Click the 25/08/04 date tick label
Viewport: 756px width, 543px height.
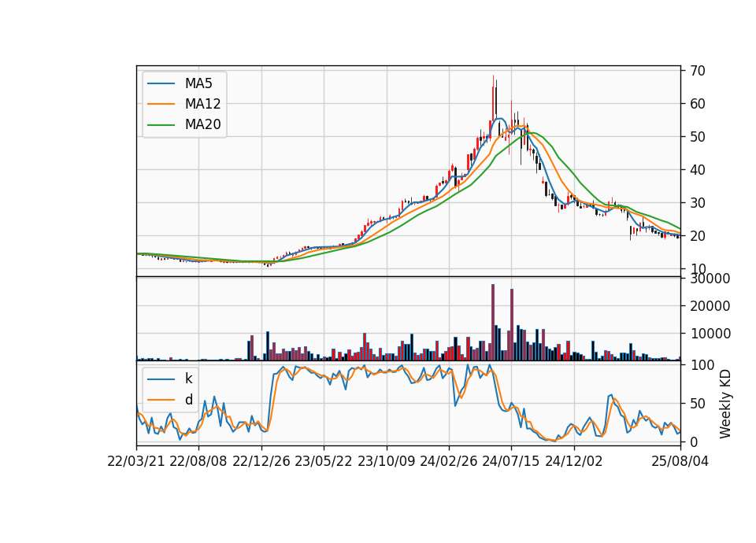pyautogui.click(x=680, y=461)
